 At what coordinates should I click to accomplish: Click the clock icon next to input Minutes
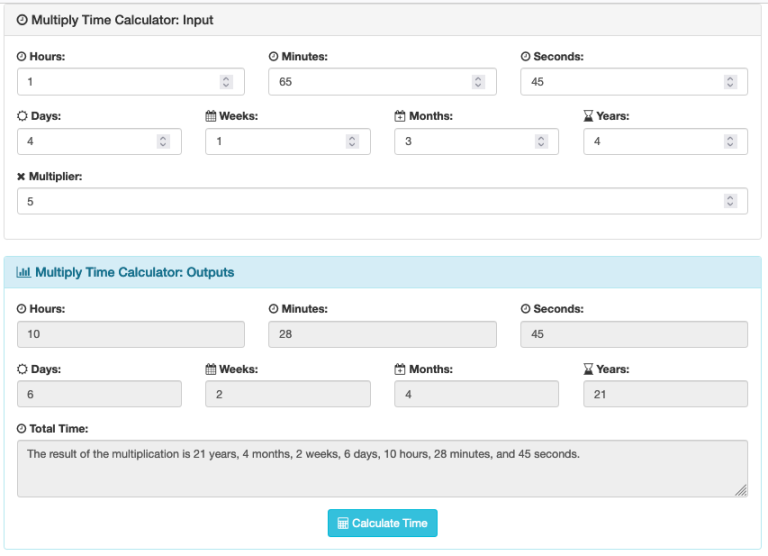coord(273,57)
